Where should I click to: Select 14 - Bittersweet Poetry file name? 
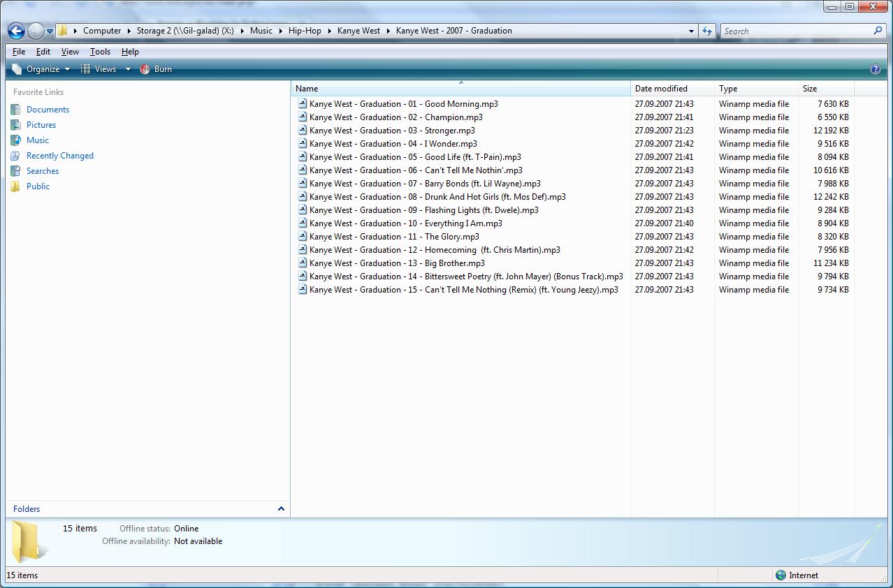point(466,277)
